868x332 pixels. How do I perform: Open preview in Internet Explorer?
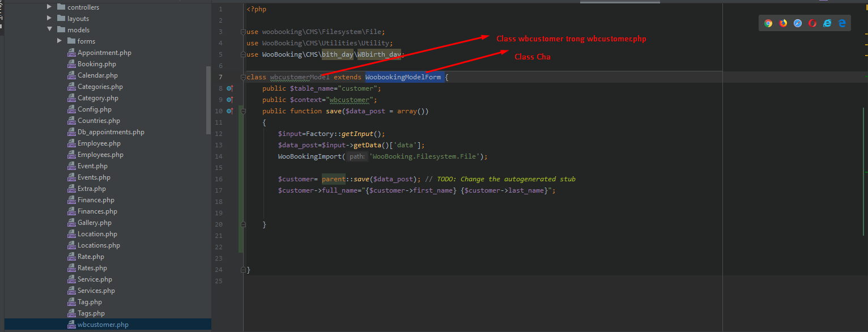pyautogui.click(x=827, y=23)
